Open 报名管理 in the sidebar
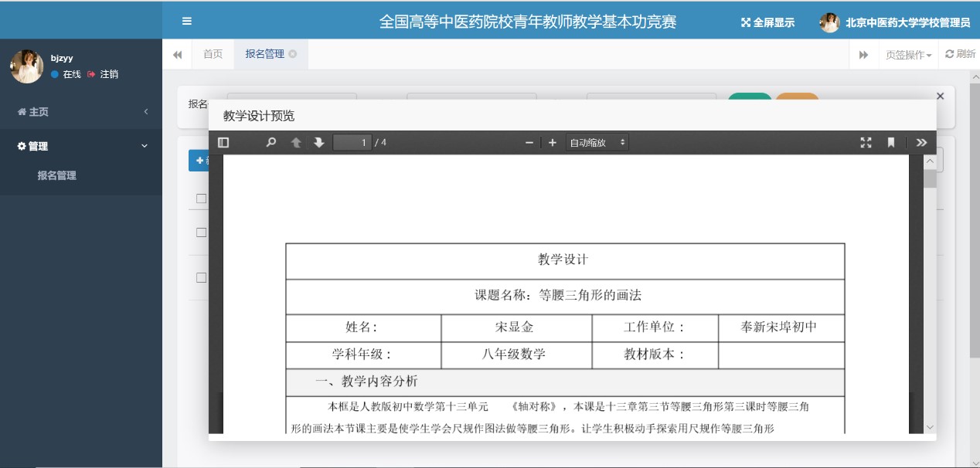Viewport: 980px width, 468px height. 57,175
